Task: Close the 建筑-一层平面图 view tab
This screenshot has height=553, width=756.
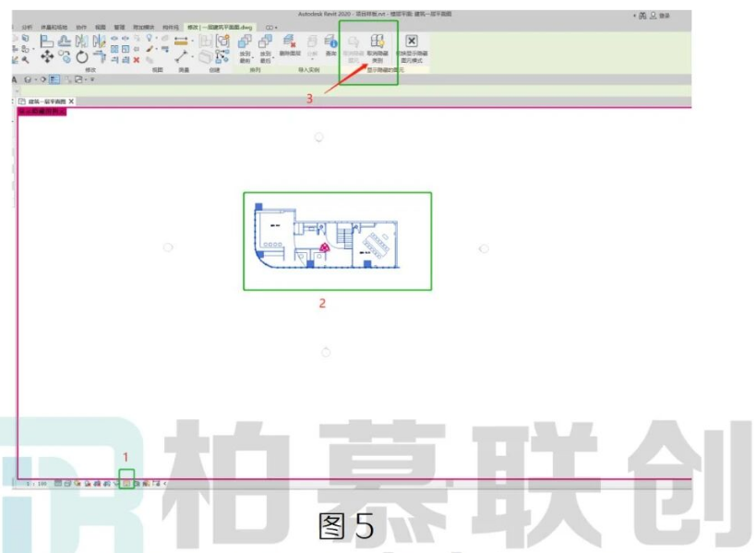Action: pyautogui.click(x=71, y=102)
